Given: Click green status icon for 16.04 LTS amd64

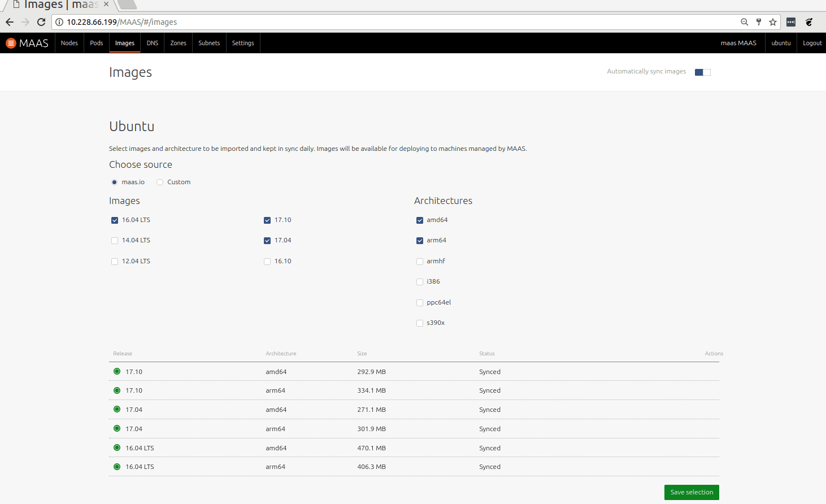Looking at the screenshot, I should pos(117,447).
